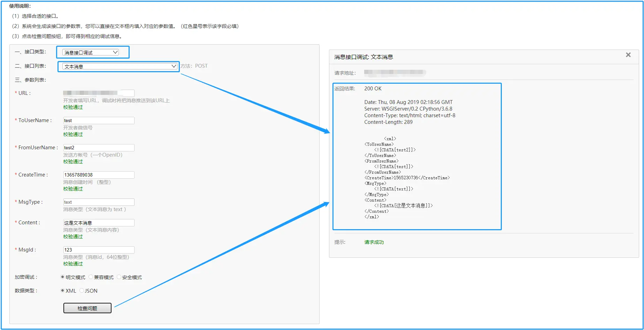
Task: Close the 消息接口调试 result panel
Action: tap(628, 55)
